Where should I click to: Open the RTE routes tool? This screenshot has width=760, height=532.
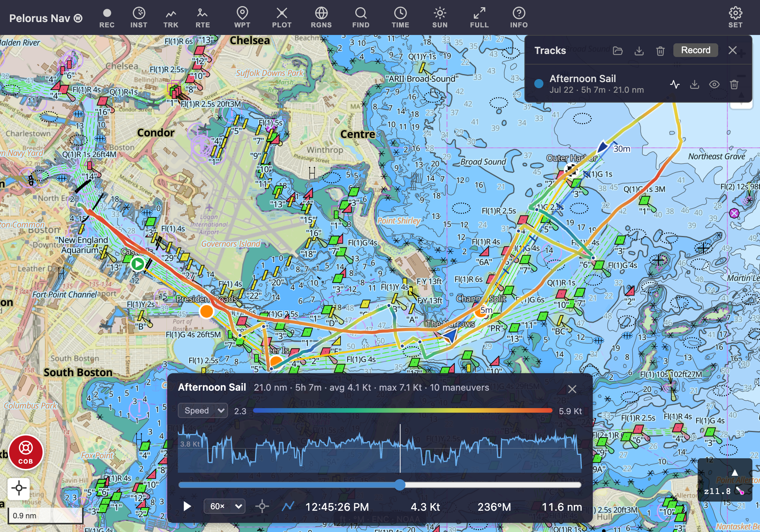coord(203,18)
